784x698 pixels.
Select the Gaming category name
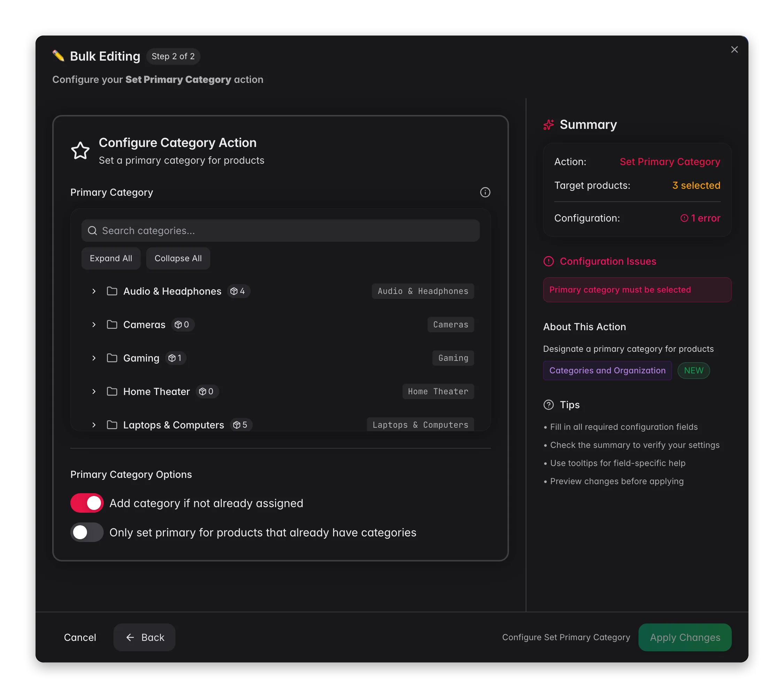pyautogui.click(x=141, y=358)
